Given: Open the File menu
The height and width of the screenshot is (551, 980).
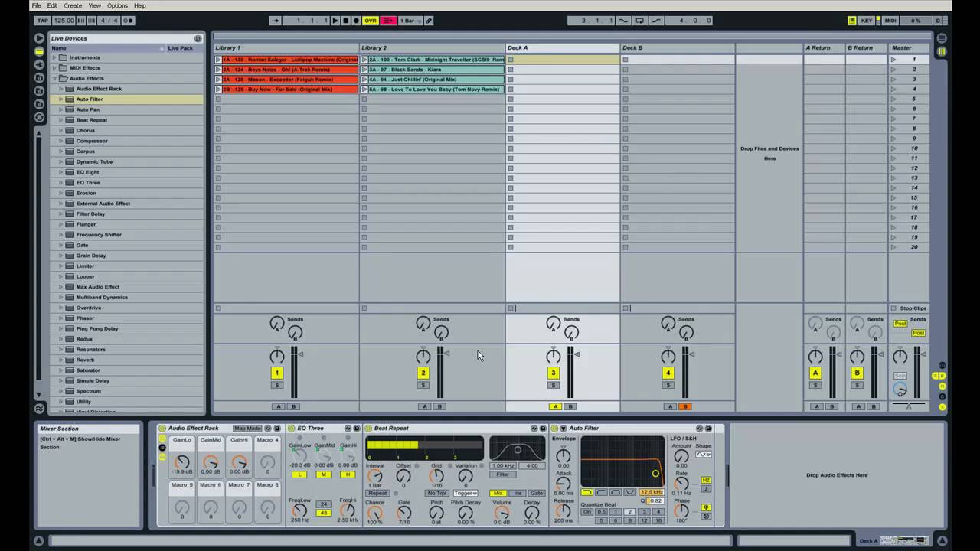Looking at the screenshot, I should click(x=36, y=5).
